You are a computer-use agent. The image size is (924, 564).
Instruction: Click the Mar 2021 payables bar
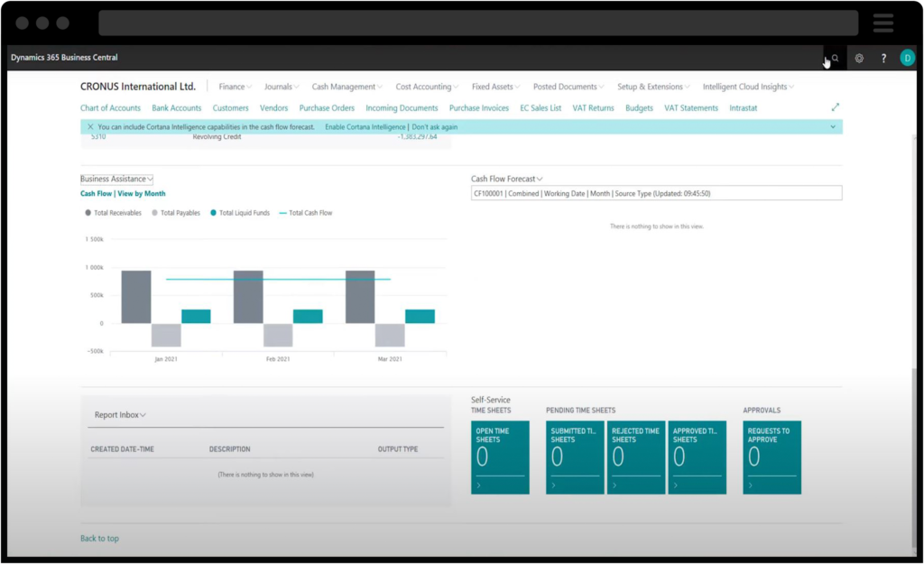click(x=390, y=335)
